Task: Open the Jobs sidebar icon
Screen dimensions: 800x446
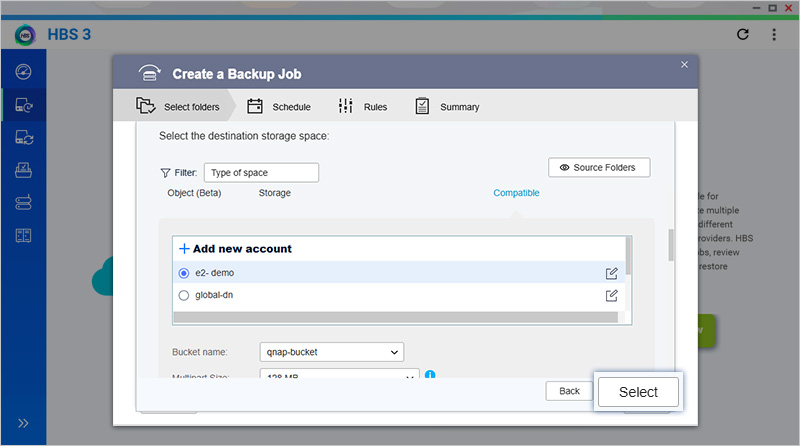Action: (23, 170)
